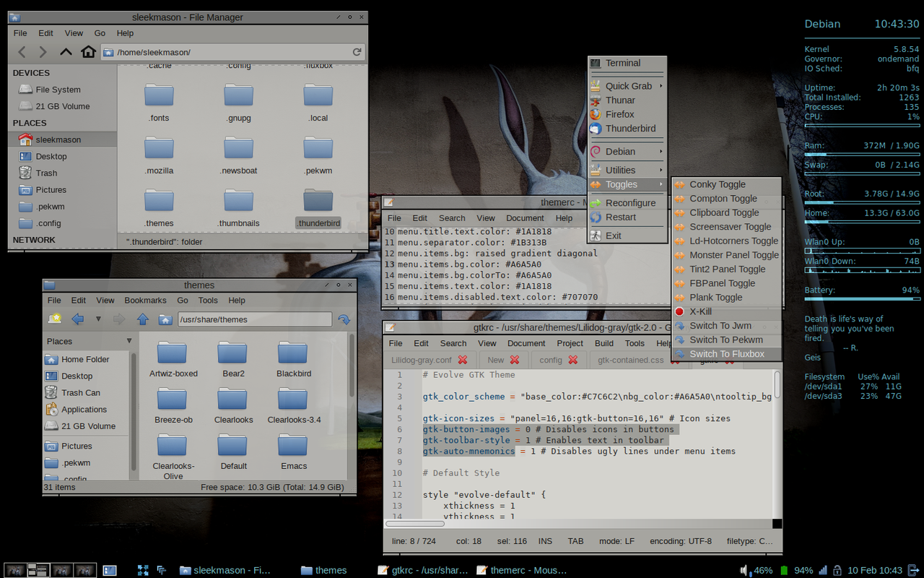Image resolution: width=924 pixels, height=578 pixels.
Task: Expand the Debian submenu
Action: point(627,151)
